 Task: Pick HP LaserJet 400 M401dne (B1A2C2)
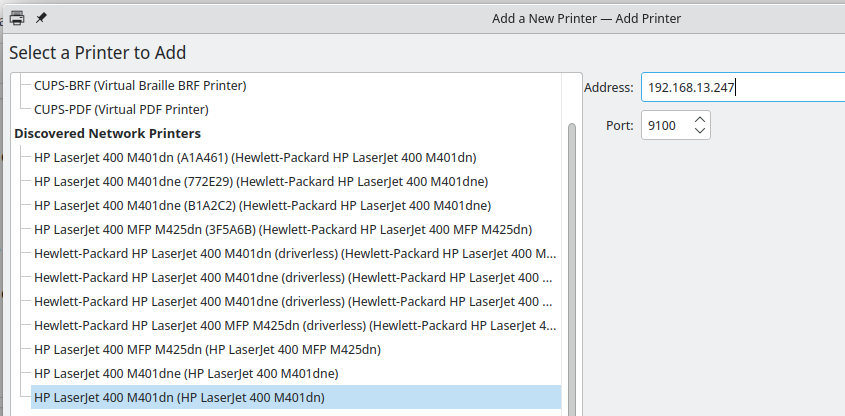(262, 205)
